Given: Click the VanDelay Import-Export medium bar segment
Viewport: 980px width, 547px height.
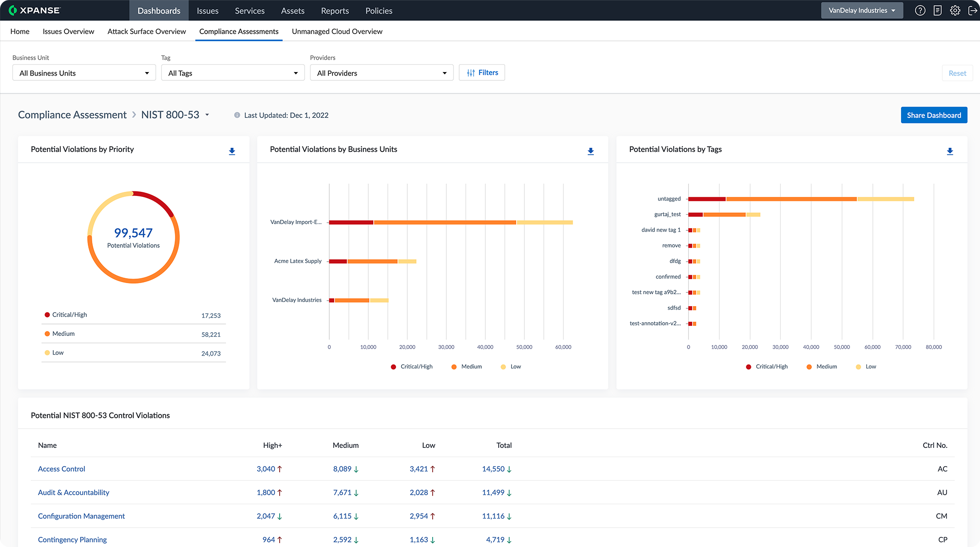Looking at the screenshot, I should [445, 223].
